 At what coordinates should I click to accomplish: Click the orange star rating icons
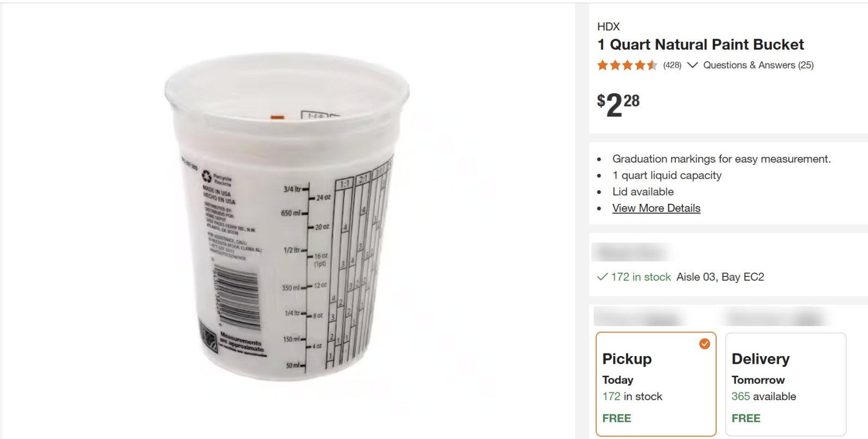(x=627, y=66)
